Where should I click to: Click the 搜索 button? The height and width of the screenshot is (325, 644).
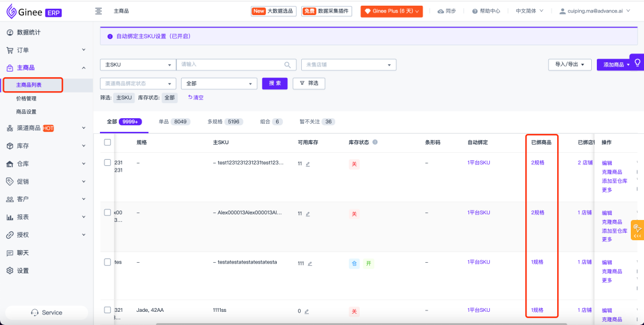pos(275,83)
